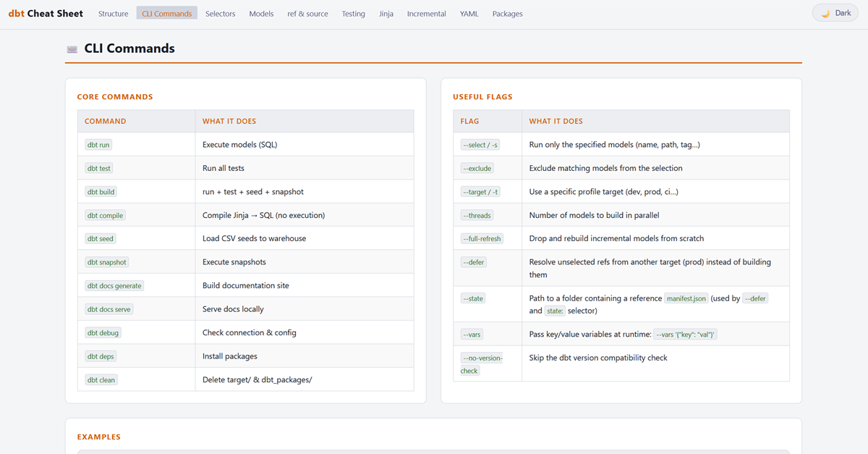The width and height of the screenshot is (868, 454).
Task: Click the 'dbt snapshot' command chip
Action: click(108, 262)
